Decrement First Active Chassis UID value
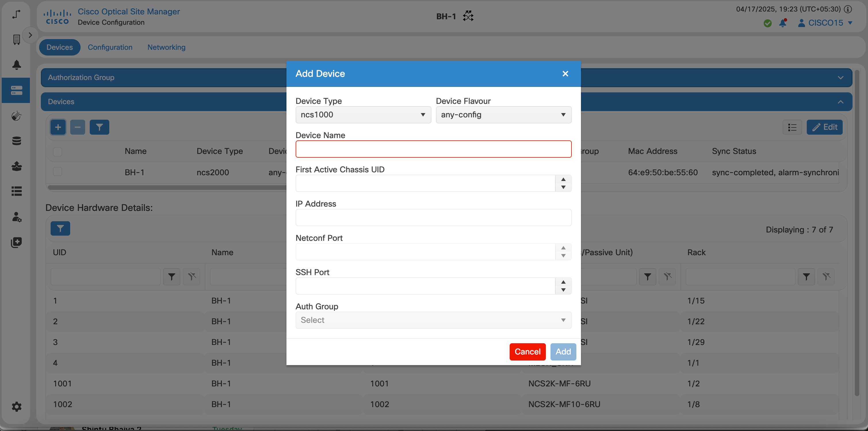The image size is (868, 431). (x=563, y=187)
